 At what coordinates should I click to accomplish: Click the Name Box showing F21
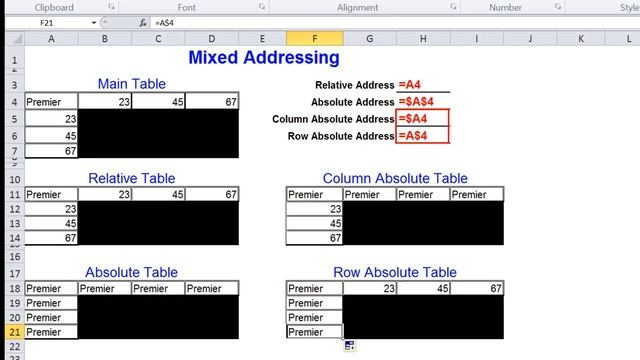coord(48,23)
